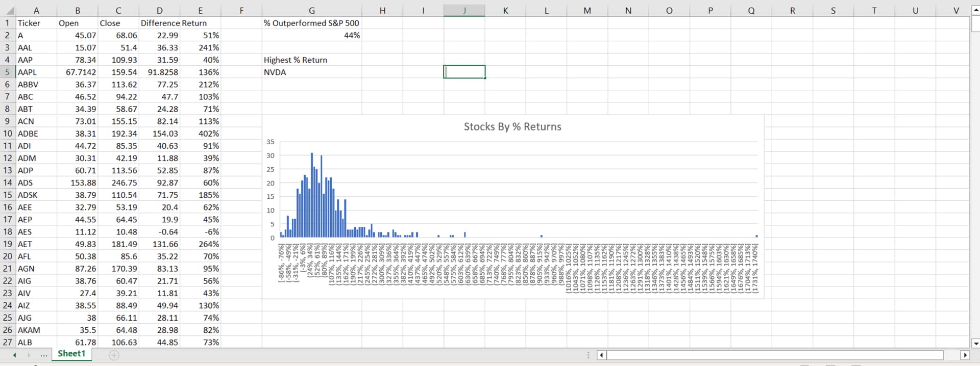Click the tab bar resize handle dots
Image resolution: width=980 pixels, height=366 pixels.
click(x=589, y=355)
